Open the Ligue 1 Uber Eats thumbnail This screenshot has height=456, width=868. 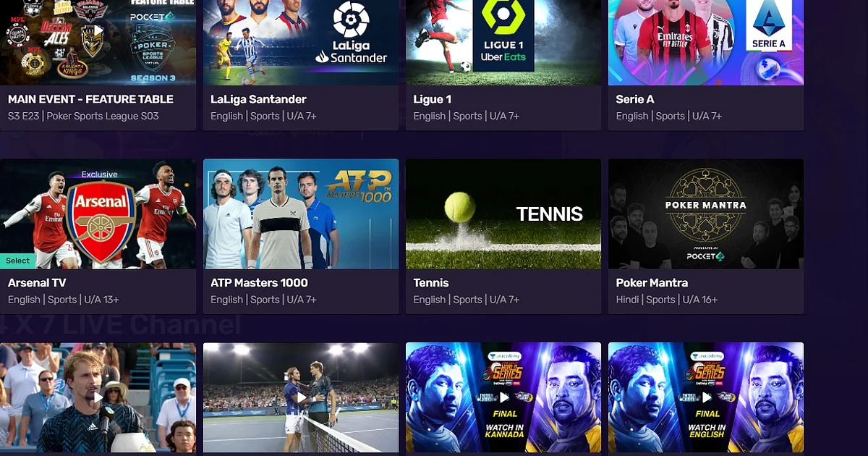click(x=503, y=43)
